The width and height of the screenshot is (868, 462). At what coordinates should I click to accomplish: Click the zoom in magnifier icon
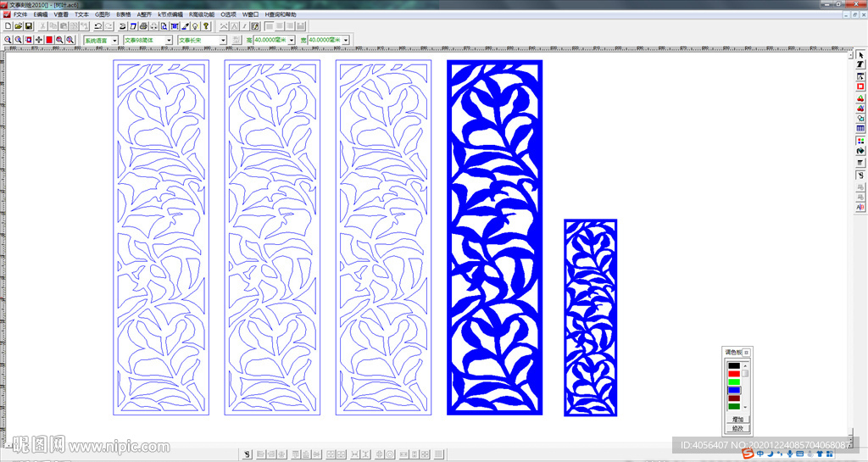pyautogui.click(x=8, y=40)
